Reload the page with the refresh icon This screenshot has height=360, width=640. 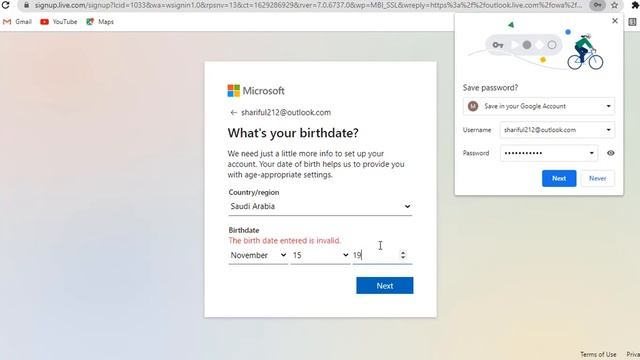(x=5, y=5)
